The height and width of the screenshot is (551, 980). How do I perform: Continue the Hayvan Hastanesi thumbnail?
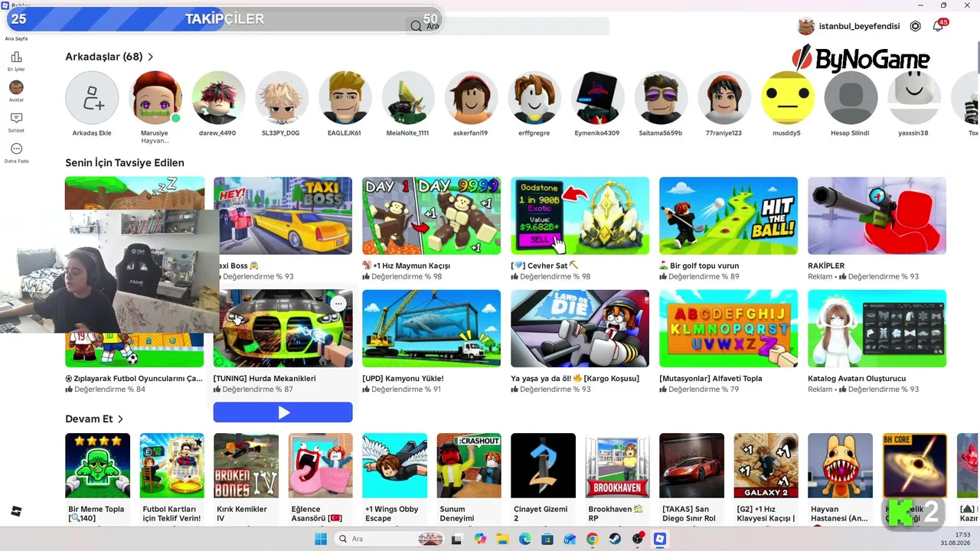coord(841,465)
